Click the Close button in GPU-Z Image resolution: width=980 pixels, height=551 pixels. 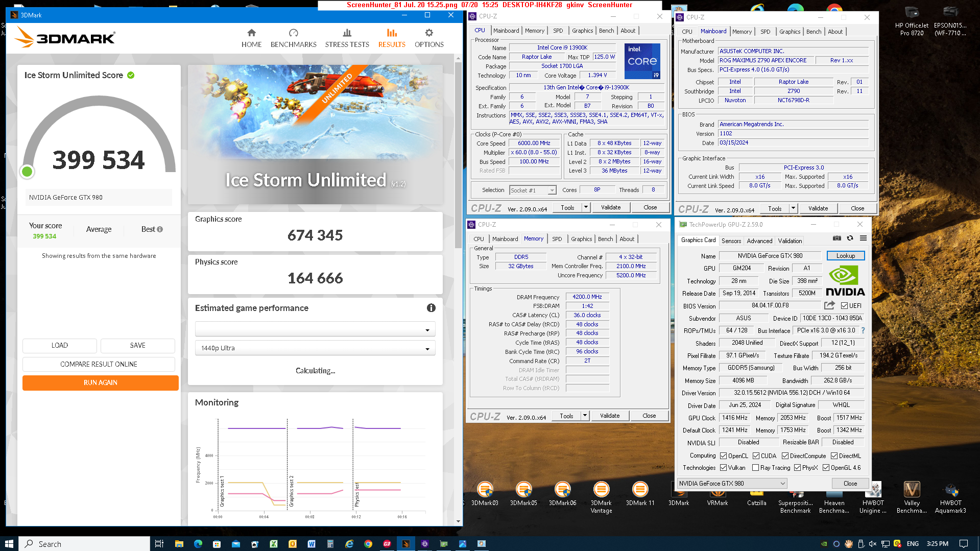[850, 483]
